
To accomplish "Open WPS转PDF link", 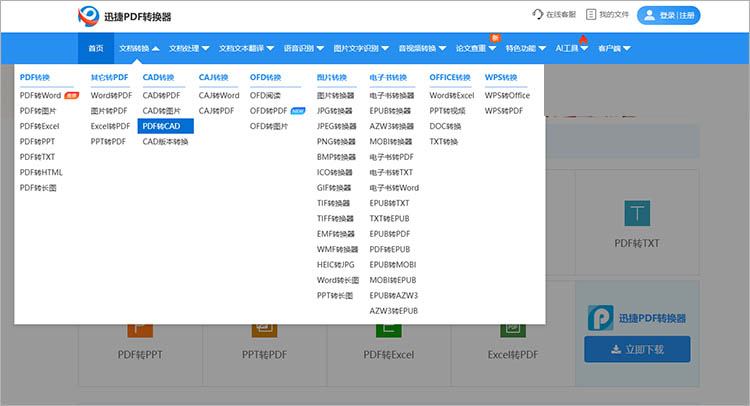I will click(504, 110).
